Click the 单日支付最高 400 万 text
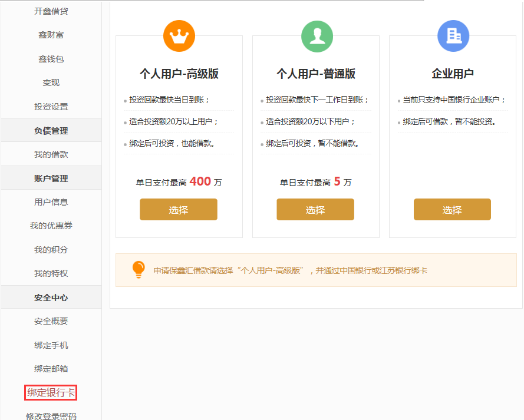 pos(179,182)
